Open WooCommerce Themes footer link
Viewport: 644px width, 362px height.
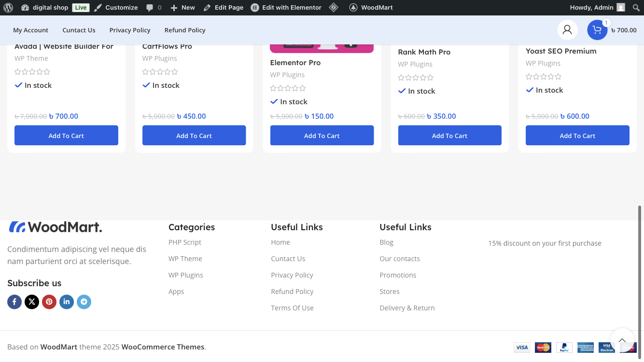163,347
